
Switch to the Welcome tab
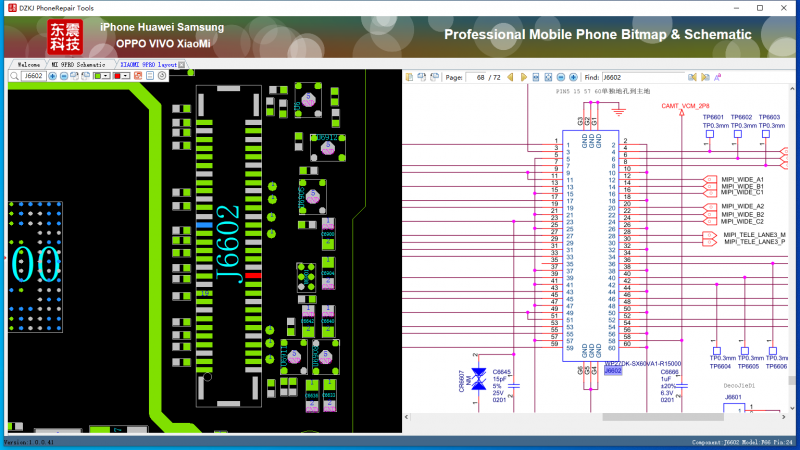(x=28, y=65)
